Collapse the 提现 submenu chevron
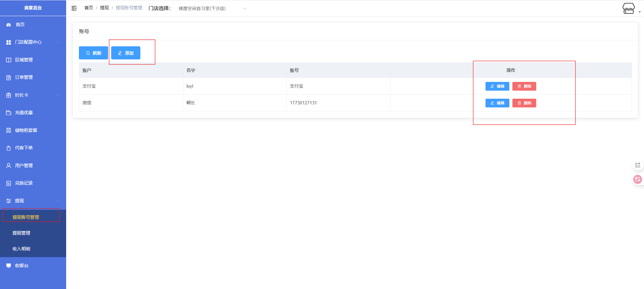Image resolution: width=644 pixels, height=289 pixels. pos(58,201)
